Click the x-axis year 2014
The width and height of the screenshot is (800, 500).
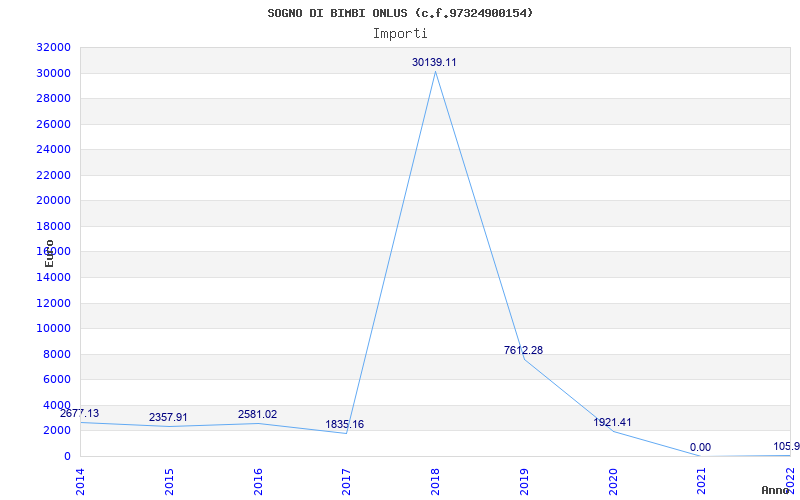click(80, 482)
